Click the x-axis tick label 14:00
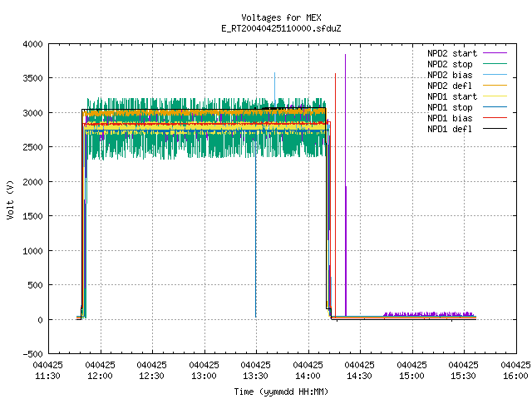 tap(308, 376)
